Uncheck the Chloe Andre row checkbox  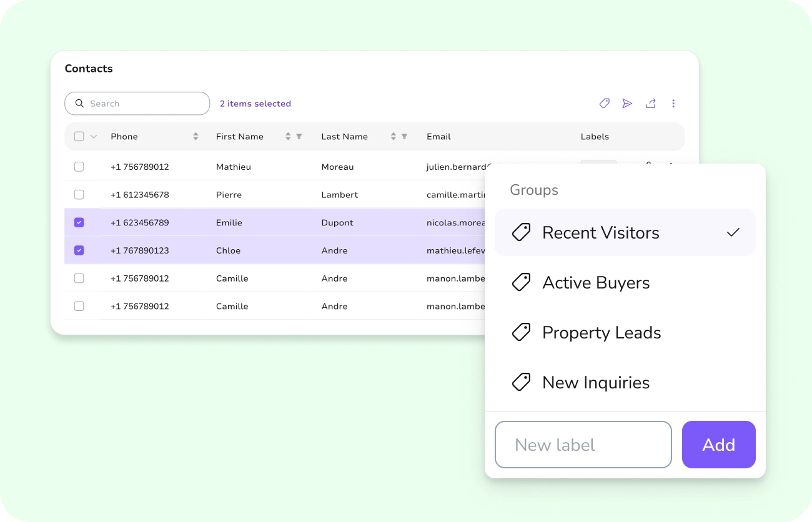click(x=79, y=250)
